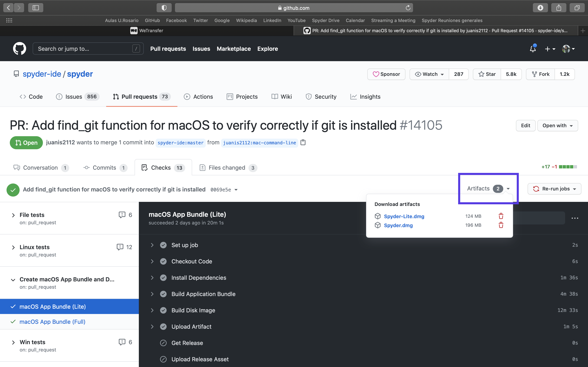Copy branch name with clipboard icon
This screenshot has width=588, height=367.
(x=303, y=143)
